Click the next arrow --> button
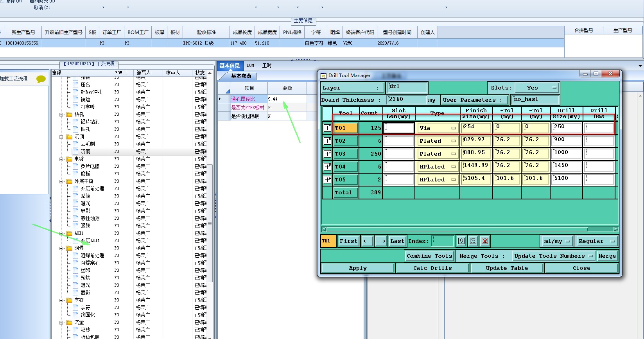The height and width of the screenshot is (339, 644). pyautogui.click(x=381, y=241)
